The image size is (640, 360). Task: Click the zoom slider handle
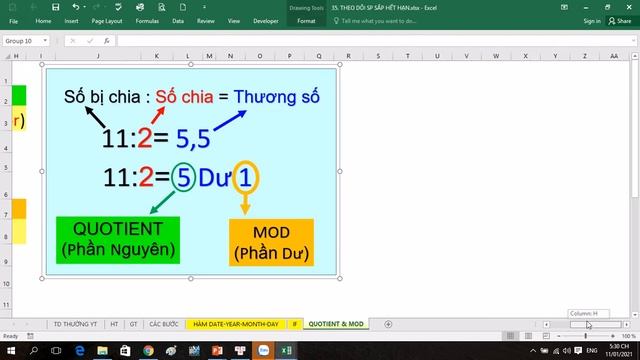tap(586, 336)
